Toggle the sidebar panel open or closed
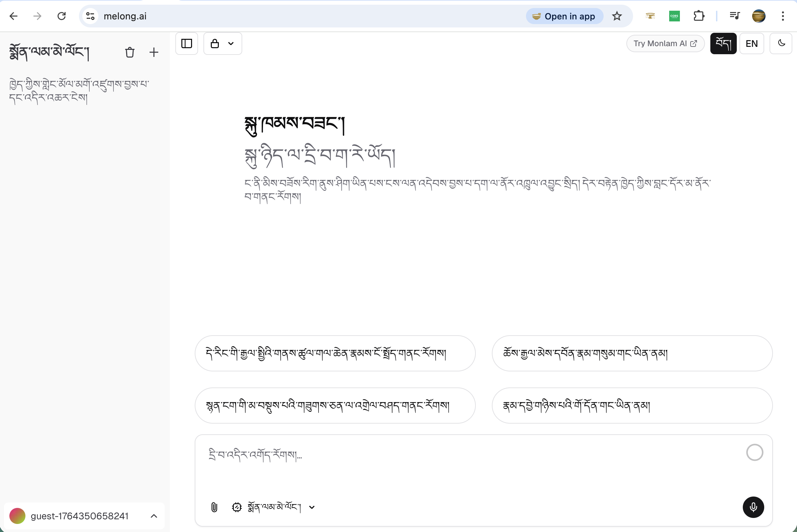 pyautogui.click(x=186, y=43)
